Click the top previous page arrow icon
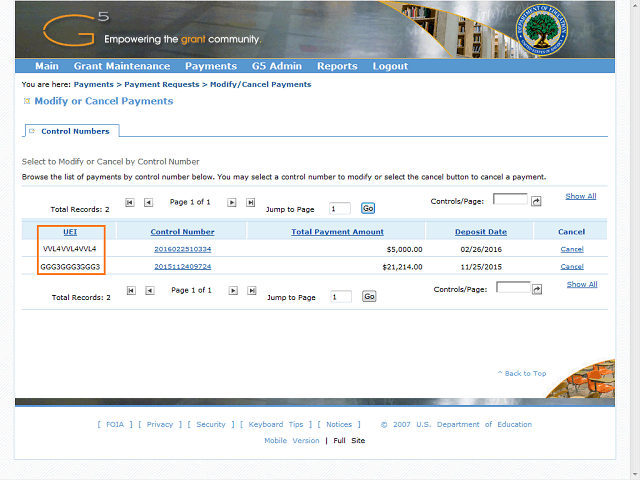 tap(148, 202)
